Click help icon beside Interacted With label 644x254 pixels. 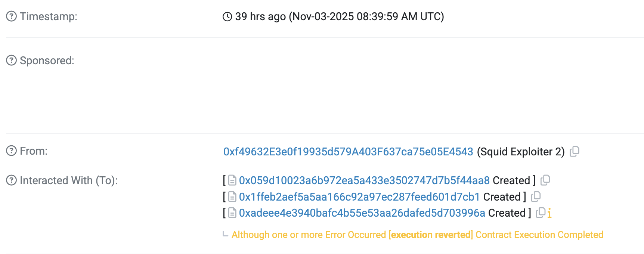click(x=12, y=180)
